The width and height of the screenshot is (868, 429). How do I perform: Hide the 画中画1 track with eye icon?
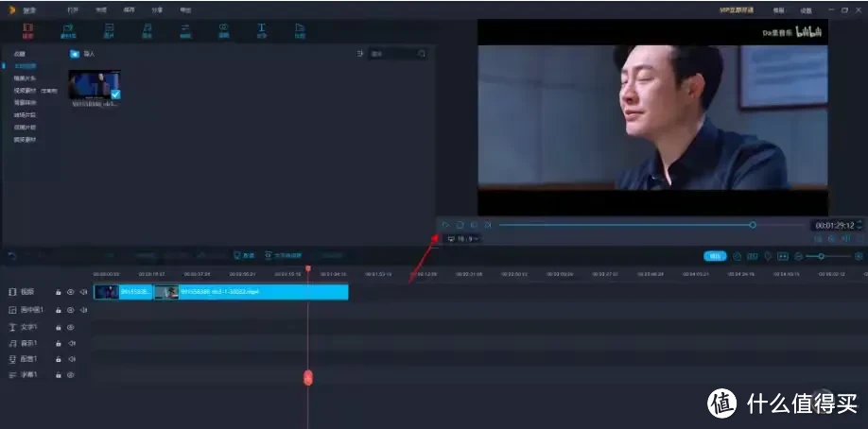71,311
